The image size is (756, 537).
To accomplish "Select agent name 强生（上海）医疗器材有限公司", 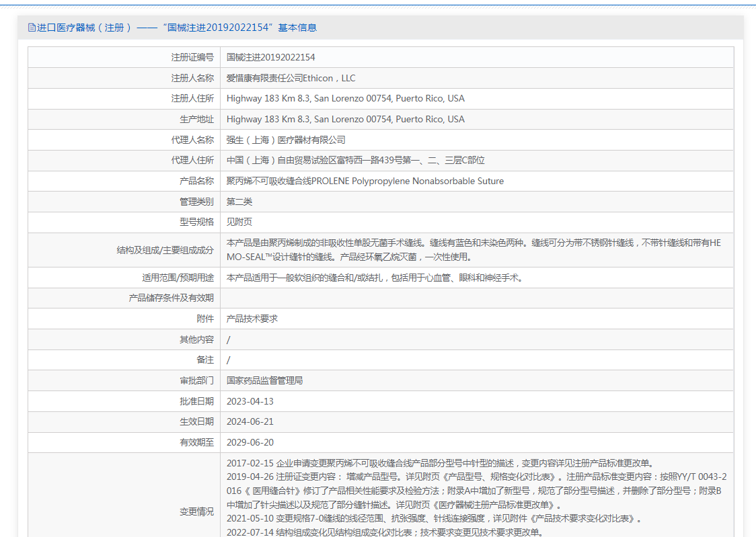I will click(286, 140).
